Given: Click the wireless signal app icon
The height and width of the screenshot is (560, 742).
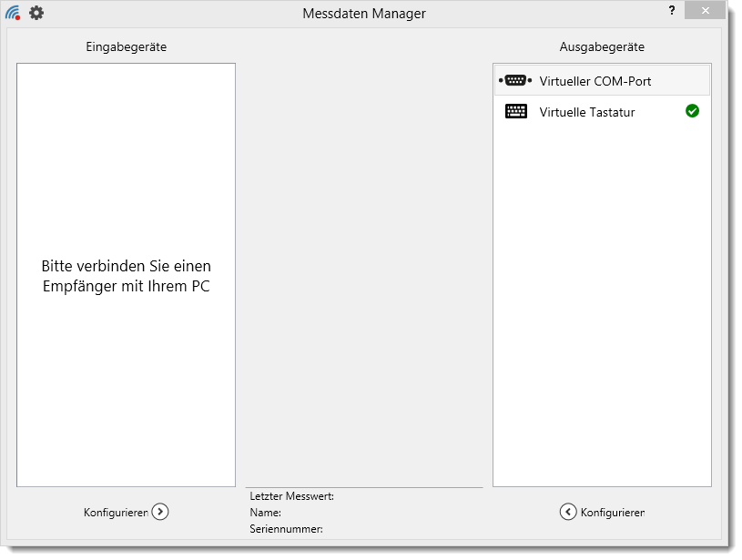Looking at the screenshot, I should pos(13,13).
